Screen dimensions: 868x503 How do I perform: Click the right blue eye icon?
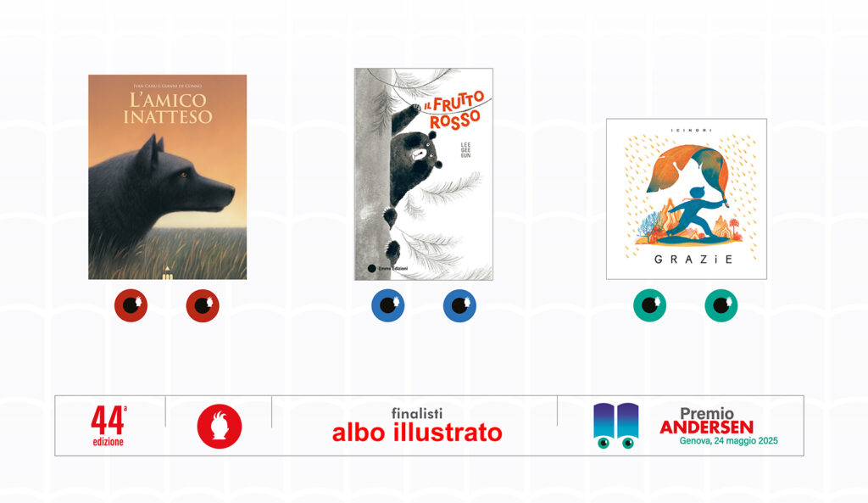459,305
